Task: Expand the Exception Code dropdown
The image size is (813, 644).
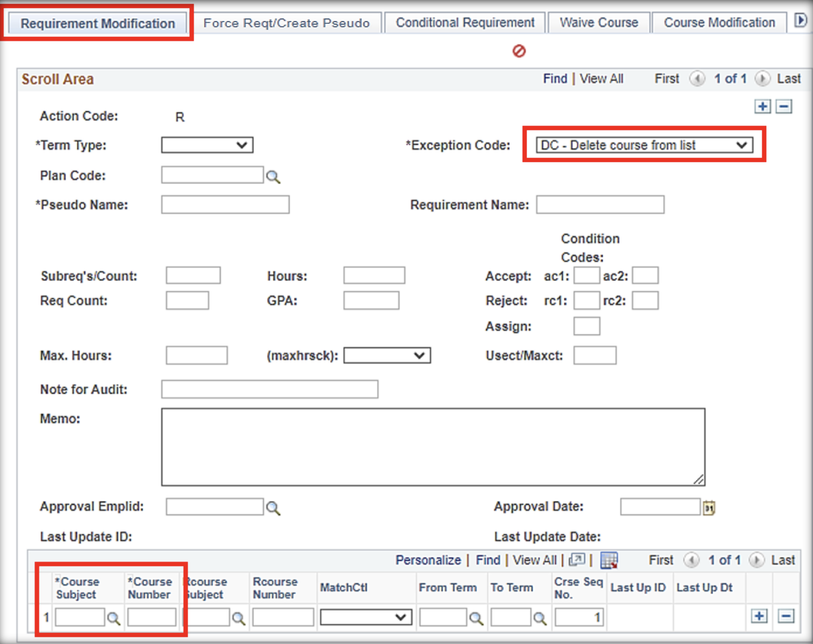Action: tap(644, 145)
